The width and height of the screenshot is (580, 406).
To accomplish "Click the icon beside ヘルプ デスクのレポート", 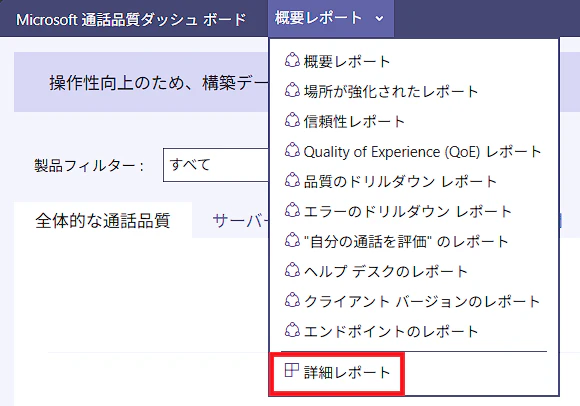I will coord(292,270).
